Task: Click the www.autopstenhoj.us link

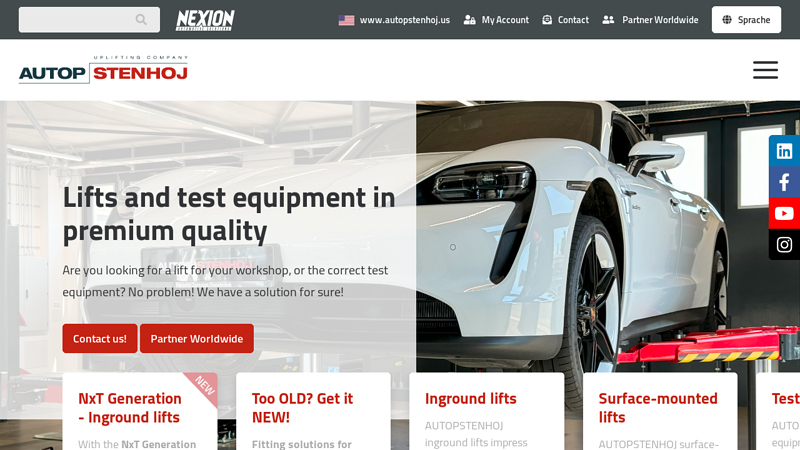Action: pyautogui.click(x=404, y=20)
